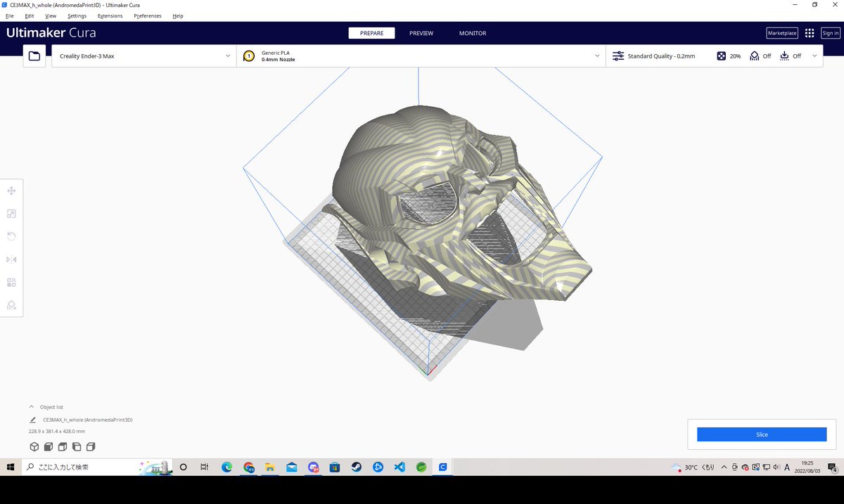844x504 pixels.
Task: Show hidden system tray icons
Action: tap(724, 467)
